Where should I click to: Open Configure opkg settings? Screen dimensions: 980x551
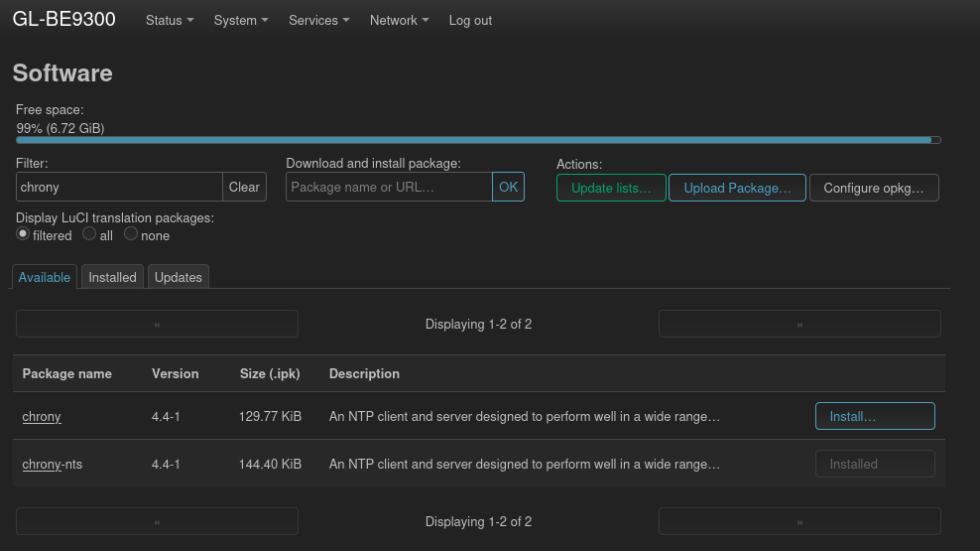pos(874,188)
